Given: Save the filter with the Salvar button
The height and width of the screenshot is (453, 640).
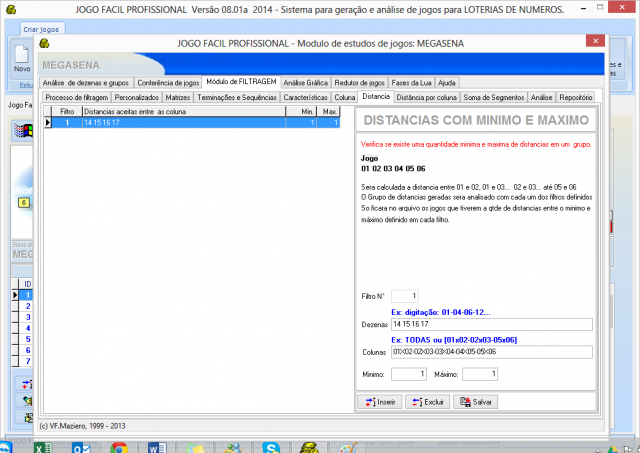Looking at the screenshot, I should pyautogui.click(x=475, y=401).
